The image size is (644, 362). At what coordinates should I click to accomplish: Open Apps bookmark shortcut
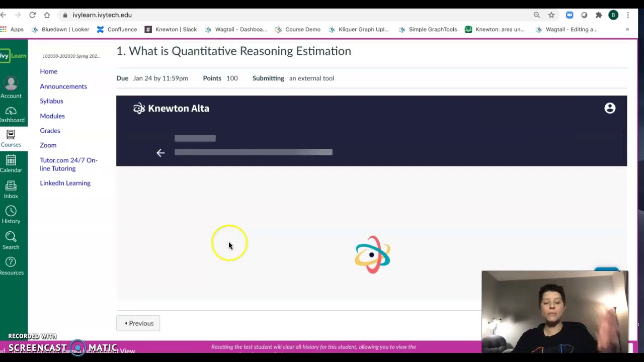[12, 30]
